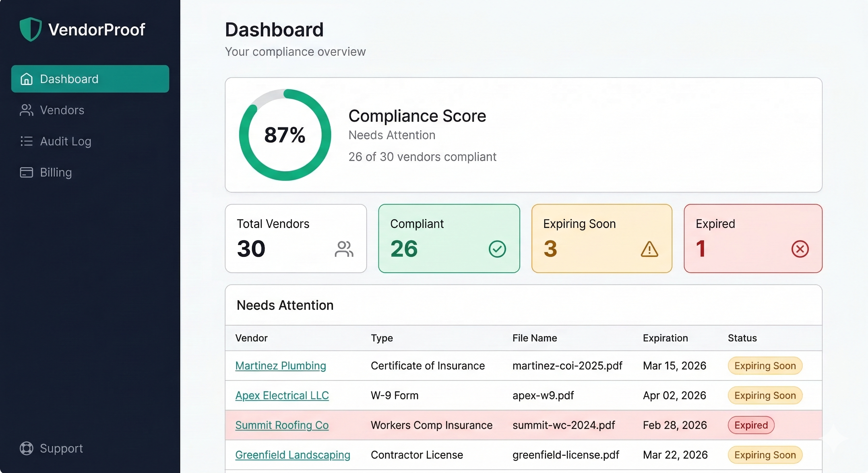This screenshot has height=473, width=868.
Task: Open the Apex Electrical LLC link
Action: coord(282,395)
